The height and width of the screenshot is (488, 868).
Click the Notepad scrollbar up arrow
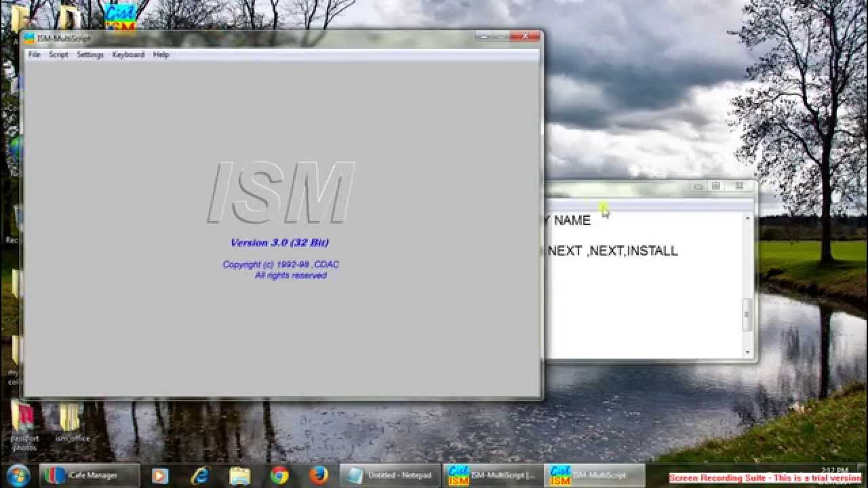(748, 218)
